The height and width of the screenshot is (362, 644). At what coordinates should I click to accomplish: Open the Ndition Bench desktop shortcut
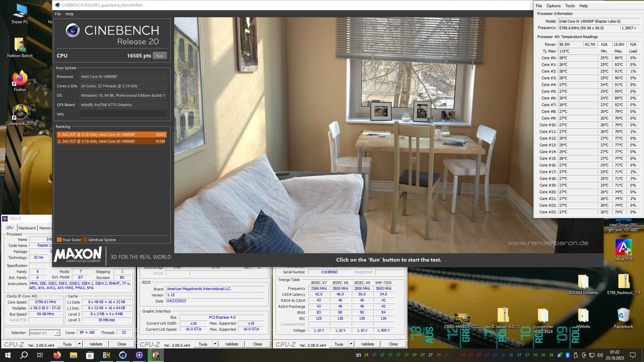pyautogui.click(x=20, y=47)
